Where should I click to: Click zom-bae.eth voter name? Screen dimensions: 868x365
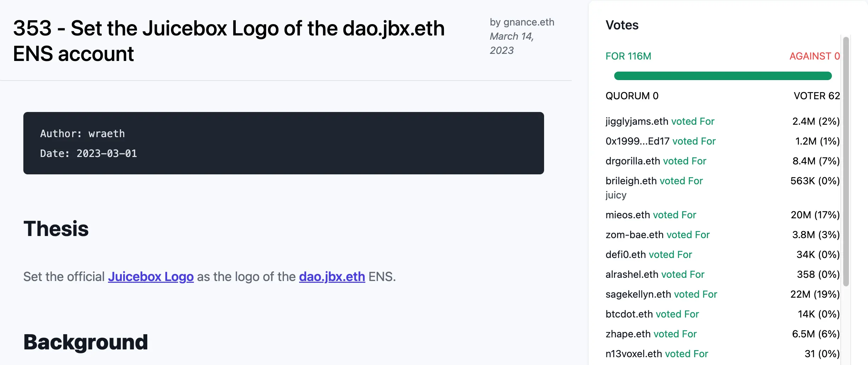(x=634, y=235)
